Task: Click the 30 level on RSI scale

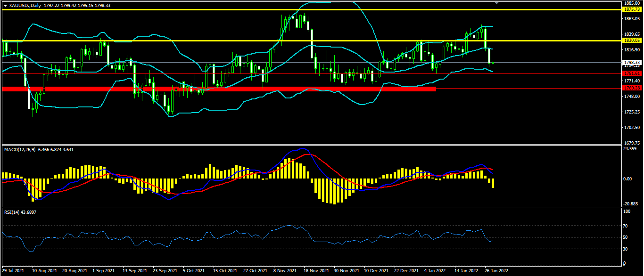Action: point(626,249)
